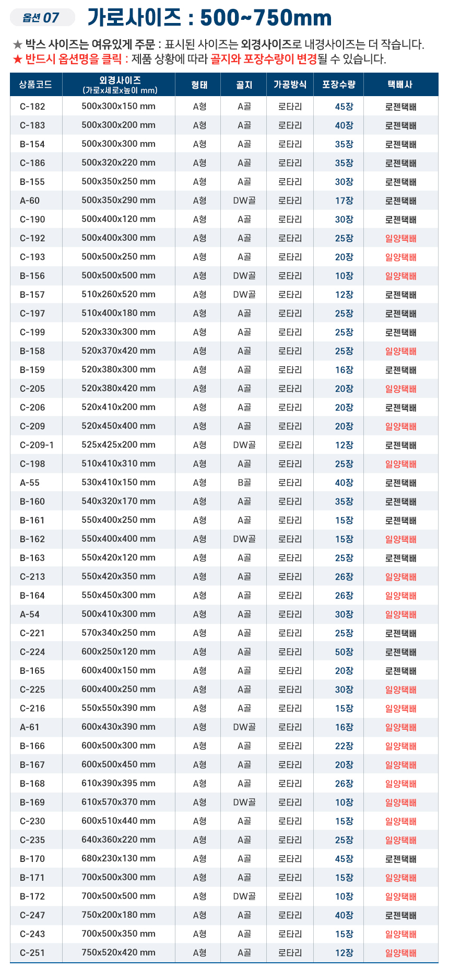The image size is (449, 980).
Task: Click the 외경사이즈 column header
Action: 120,85
